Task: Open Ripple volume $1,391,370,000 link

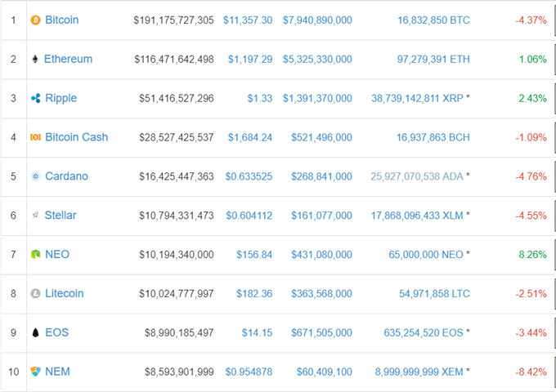Action: (x=317, y=98)
